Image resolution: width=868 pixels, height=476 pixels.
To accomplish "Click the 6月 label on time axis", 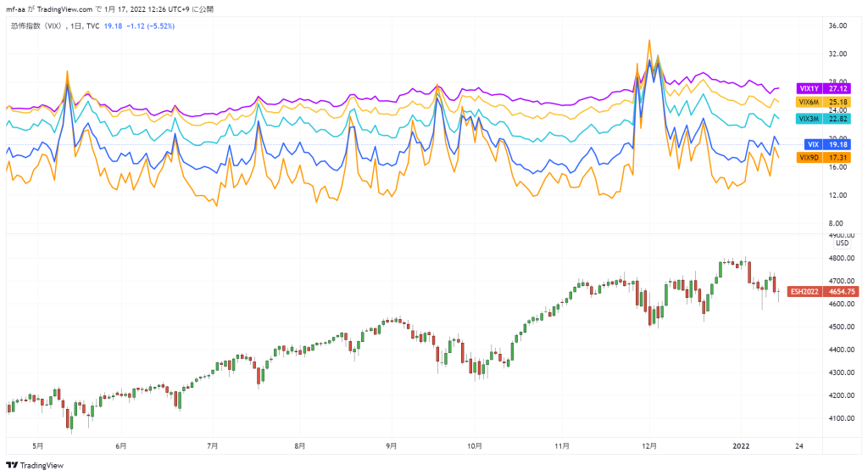I will coord(120,446).
